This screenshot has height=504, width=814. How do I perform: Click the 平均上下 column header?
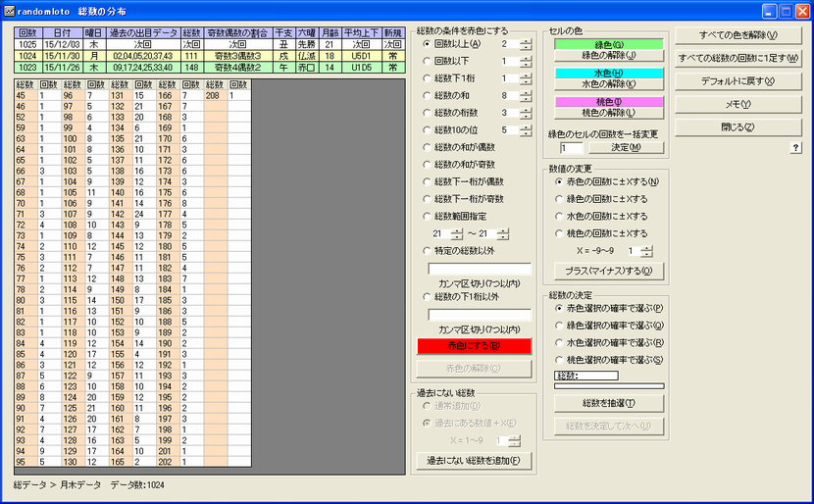(x=361, y=33)
